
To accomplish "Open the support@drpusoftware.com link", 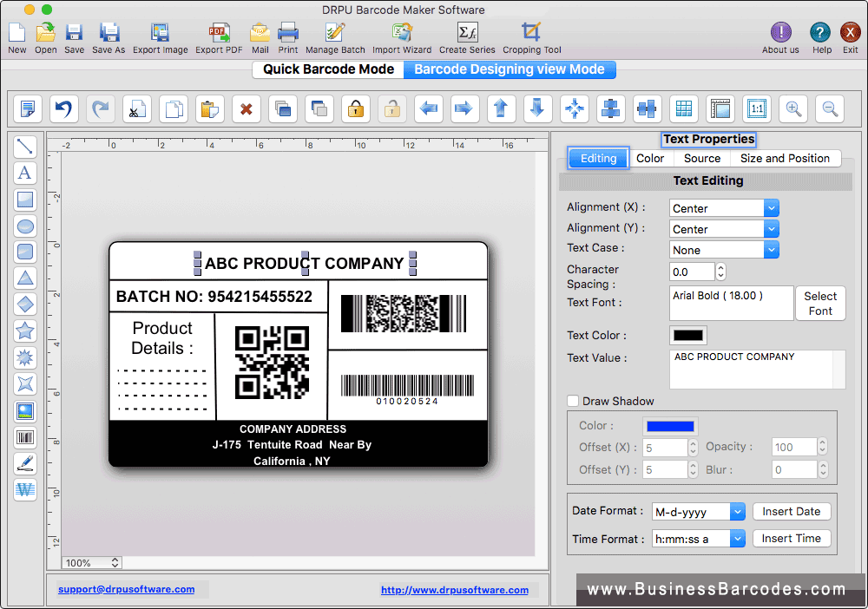I will (126, 589).
